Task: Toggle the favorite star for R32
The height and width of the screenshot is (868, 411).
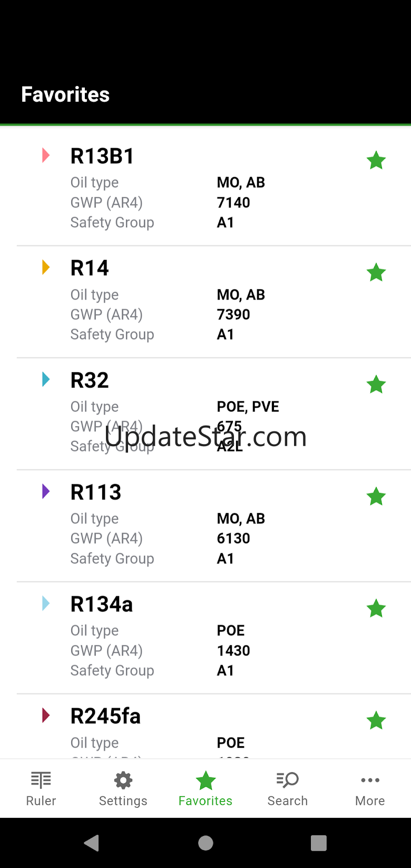Action: [376, 384]
